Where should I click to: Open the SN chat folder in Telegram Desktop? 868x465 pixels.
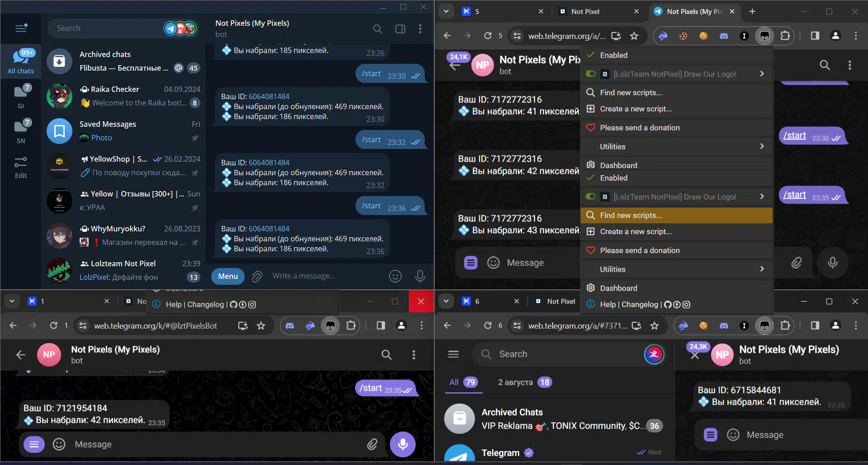pos(21,131)
